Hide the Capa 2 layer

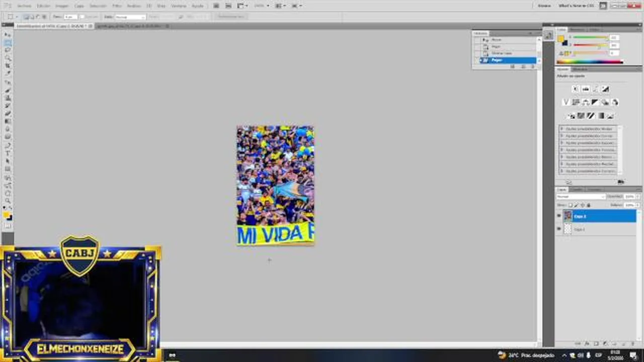click(559, 216)
